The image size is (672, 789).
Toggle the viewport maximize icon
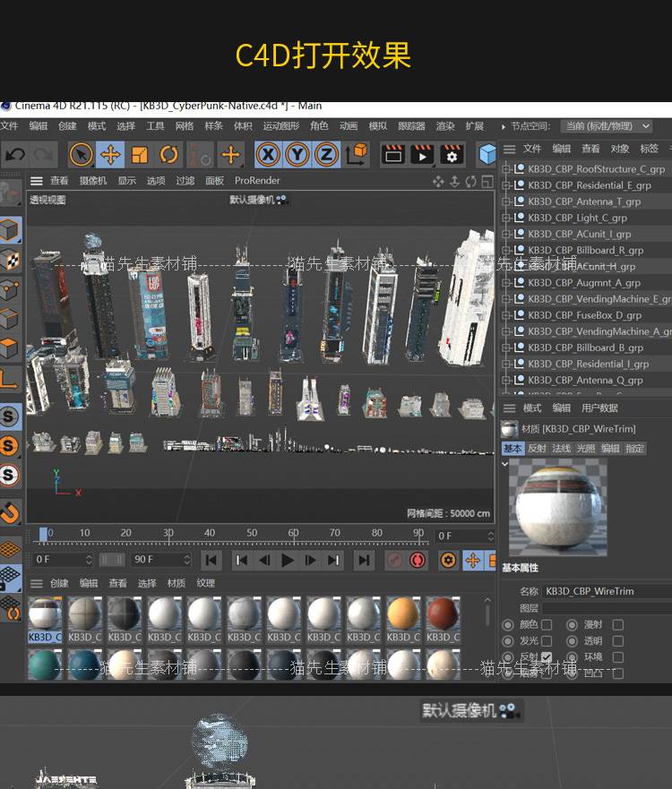tap(487, 182)
